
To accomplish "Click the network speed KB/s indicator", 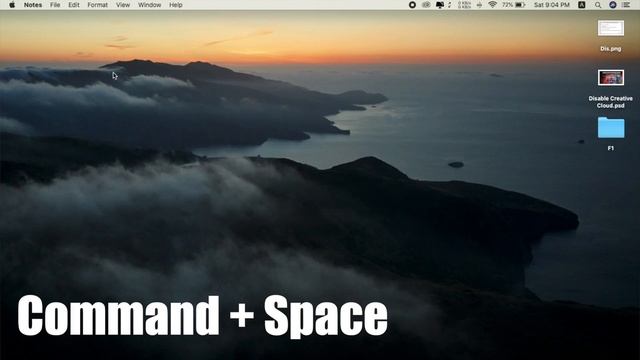I will tap(464, 5).
